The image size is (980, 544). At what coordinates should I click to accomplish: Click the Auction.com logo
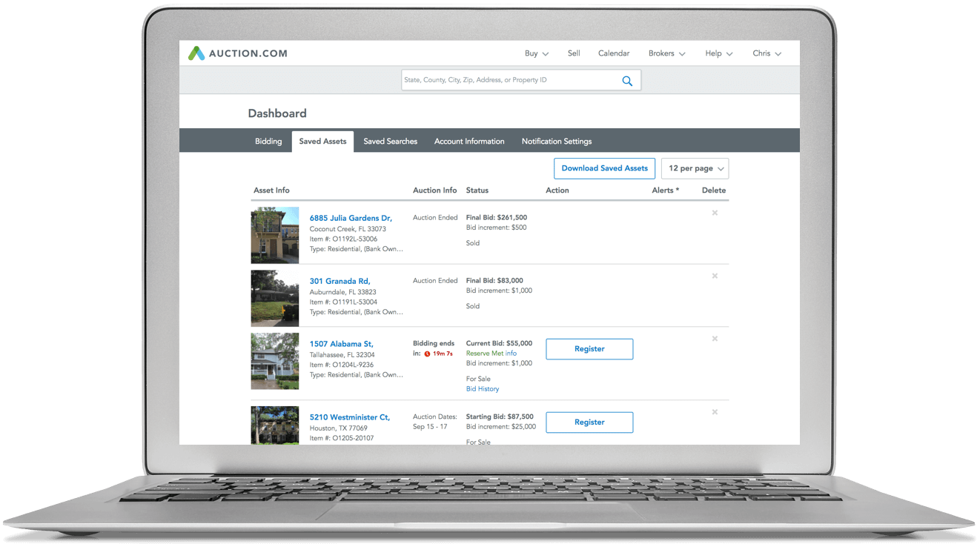point(237,53)
